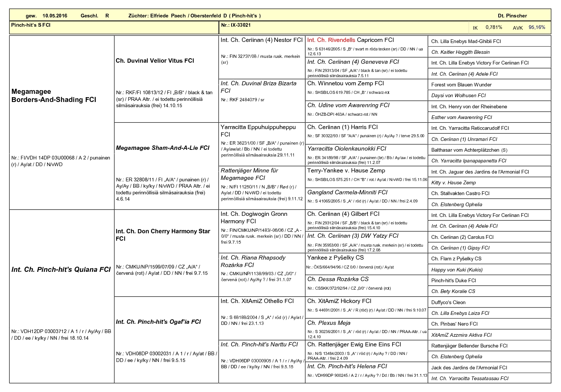Click "Ch. Ceriinan (1) Unramari FCI"
This screenshot has height=392, width=561.
[465, 139]
